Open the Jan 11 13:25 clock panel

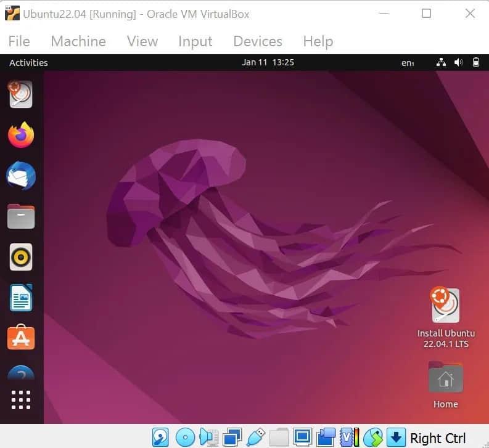(x=268, y=62)
